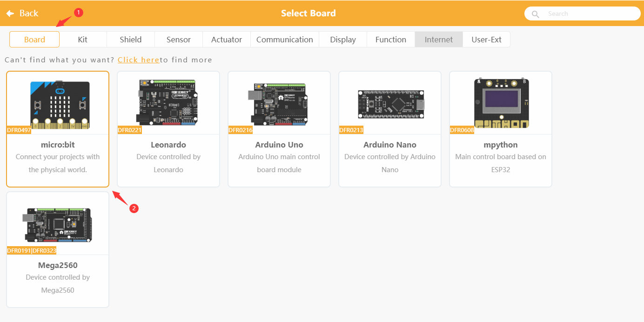The height and width of the screenshot is (322, 644).
Task: Switch to the Sensor tab
Action: coord(179,40)
